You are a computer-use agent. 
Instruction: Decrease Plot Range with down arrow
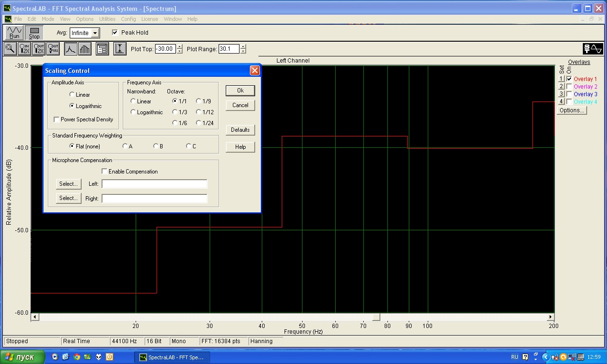pos(243,51)
